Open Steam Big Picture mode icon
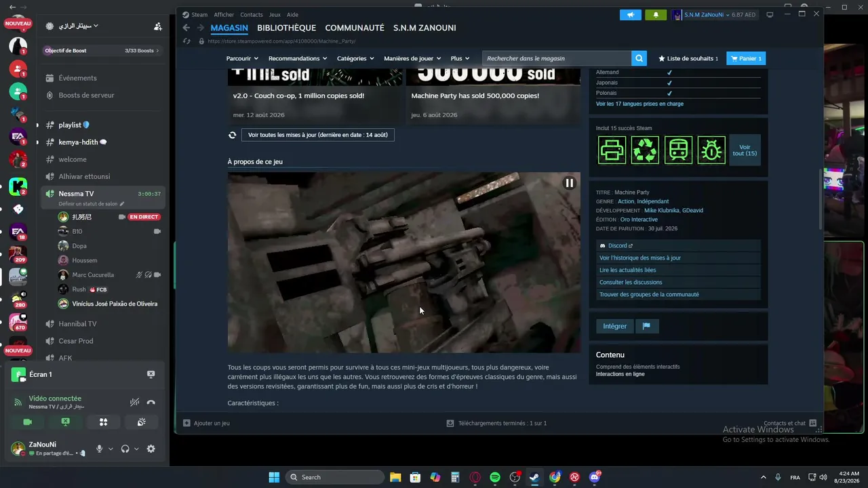The image size is (868, 488). coord(770,14)
